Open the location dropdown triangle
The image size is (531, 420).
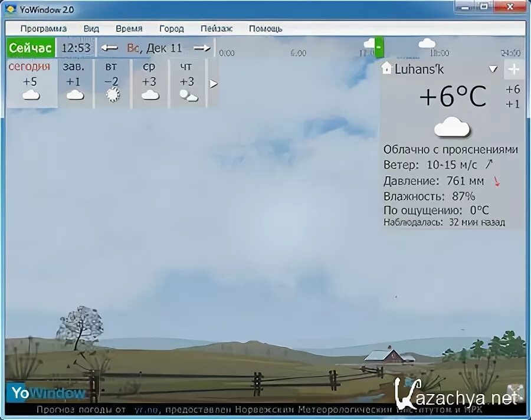[x=493, y=70]
